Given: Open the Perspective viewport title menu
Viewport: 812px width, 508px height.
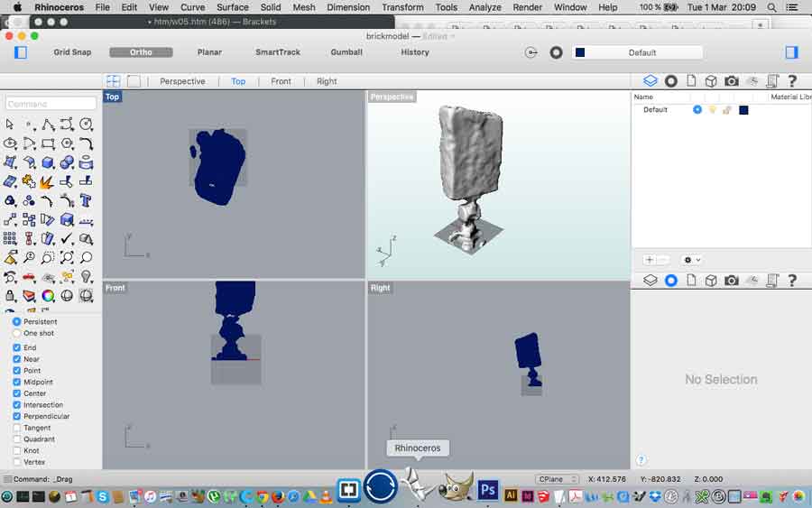Looking at the screenshot, I should click(392, 97).
